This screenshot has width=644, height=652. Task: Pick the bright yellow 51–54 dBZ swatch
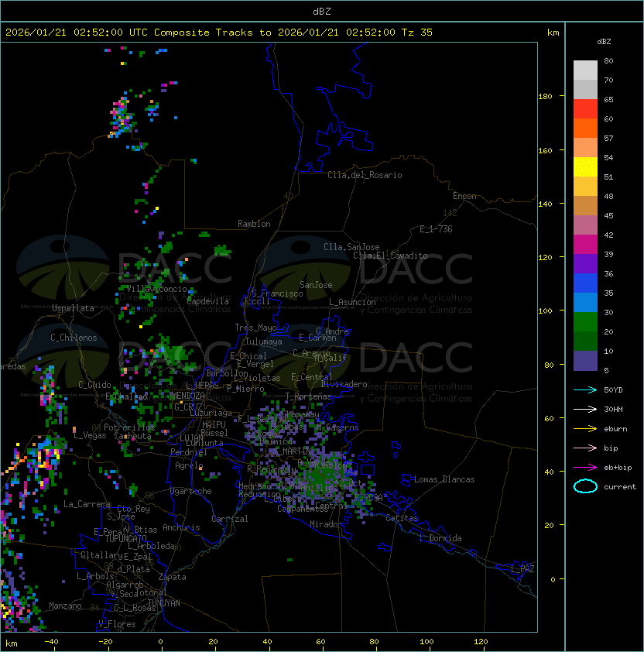(585, 167)
